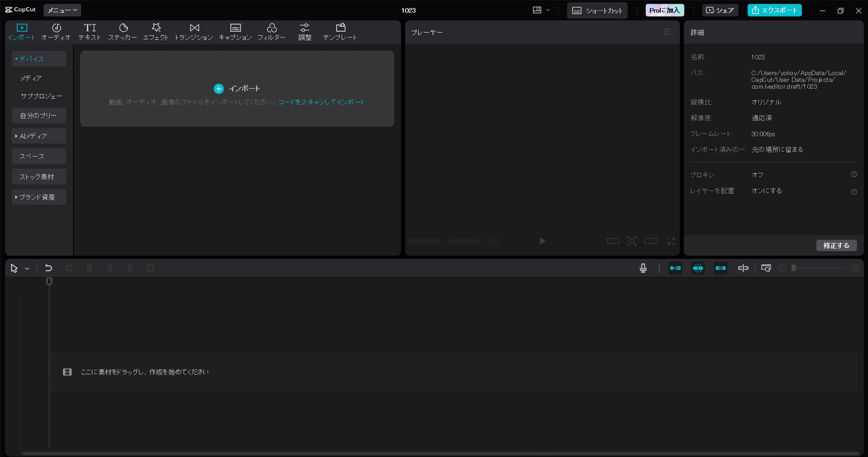Open 自分のプリ… presets

[x=39, y=115]
